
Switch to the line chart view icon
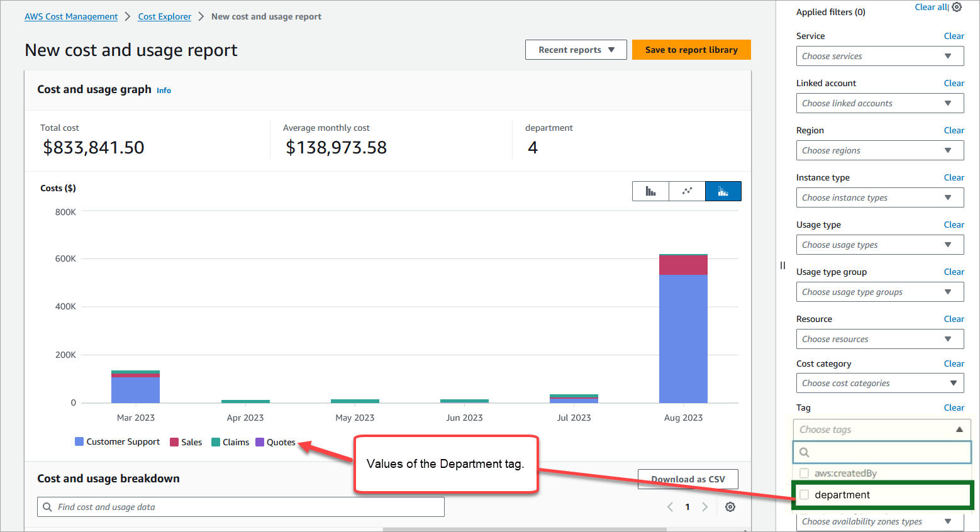[x=687, y=191]
